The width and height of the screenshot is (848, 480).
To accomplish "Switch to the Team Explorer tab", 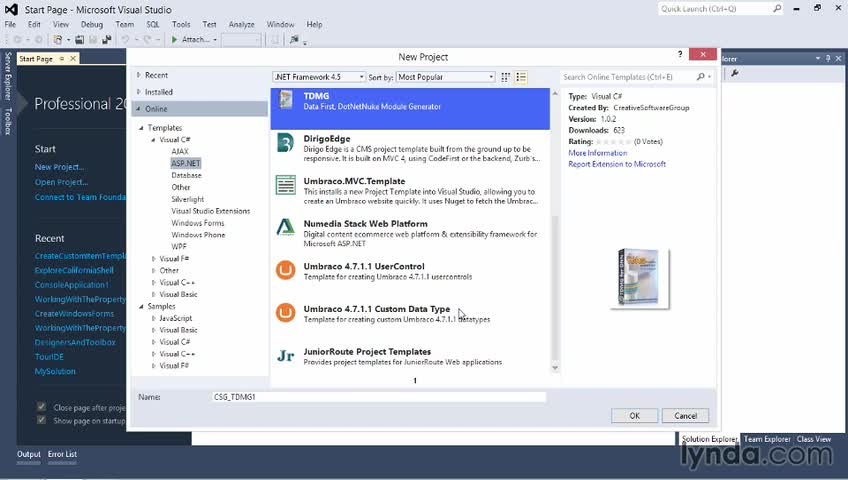I will pos(767,439).
